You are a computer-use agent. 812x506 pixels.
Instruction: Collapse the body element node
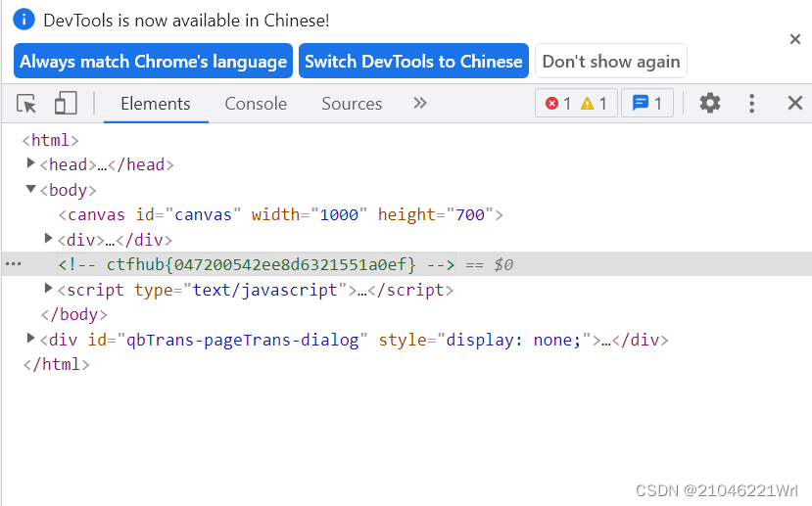[30, 189]
